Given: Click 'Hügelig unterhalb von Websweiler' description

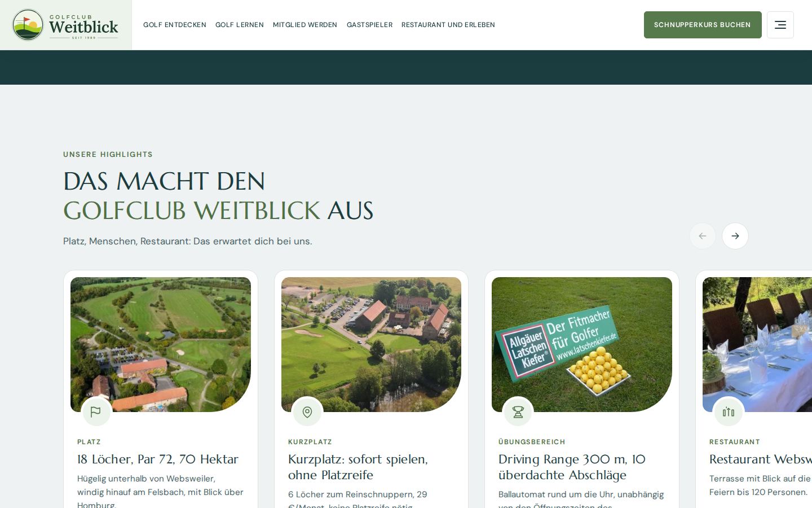Looking at the screenshot, I should click(x=160, y=492).
